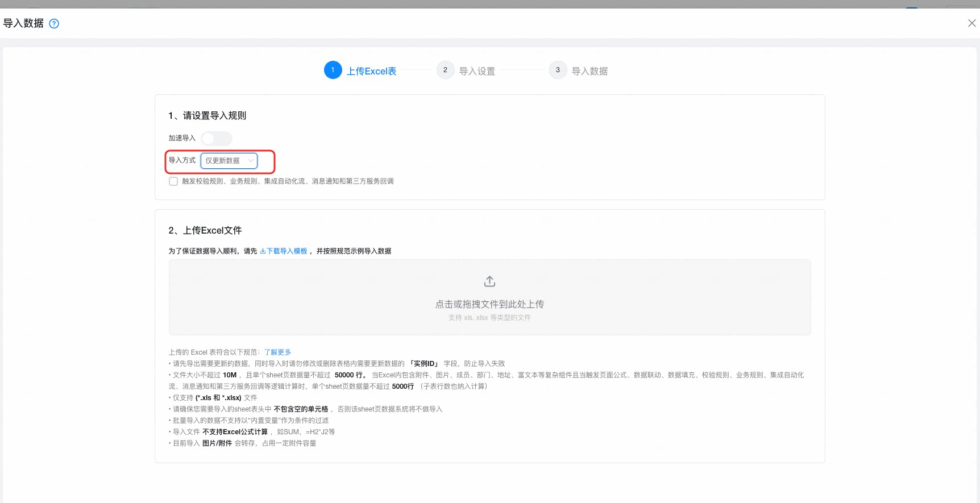The height and width of the screenshot is (503, 980).
Task: Select the 导入设置 step label
Action: point(477,71)
